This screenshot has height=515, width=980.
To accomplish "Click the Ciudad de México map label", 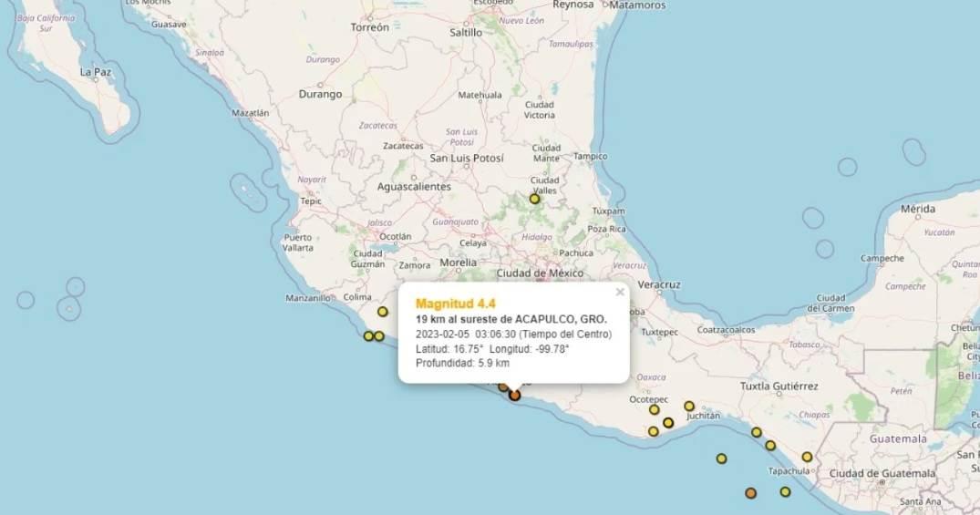I will 546,273.
